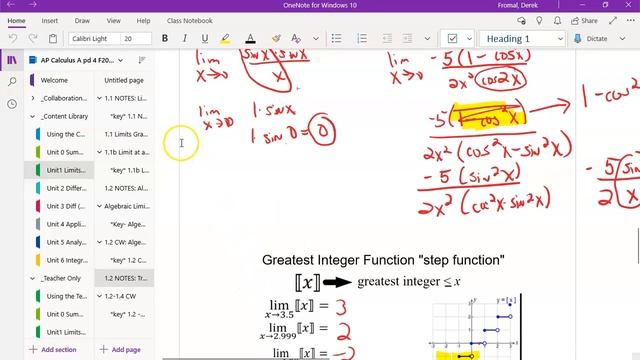Open the Insert tab
Image resolution: width=640 pixels, height=360 pixels.
[49, 20]
